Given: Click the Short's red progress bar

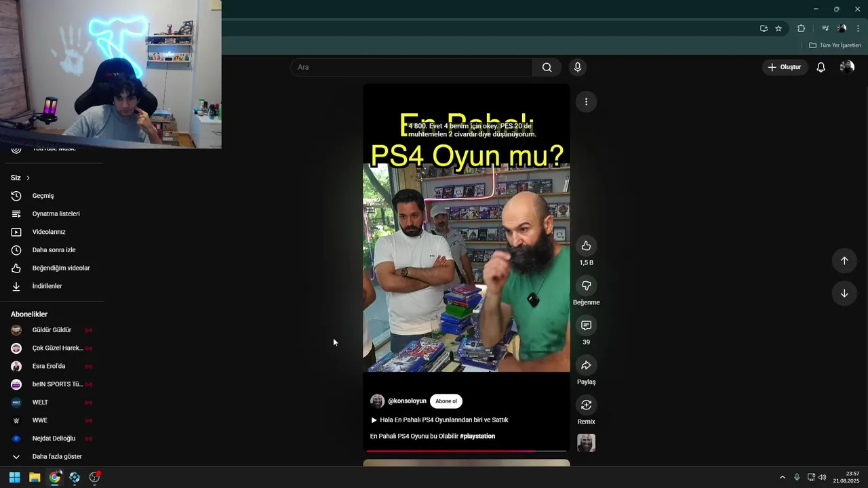Looking at the screenshot, I should [x=467, y=451].
